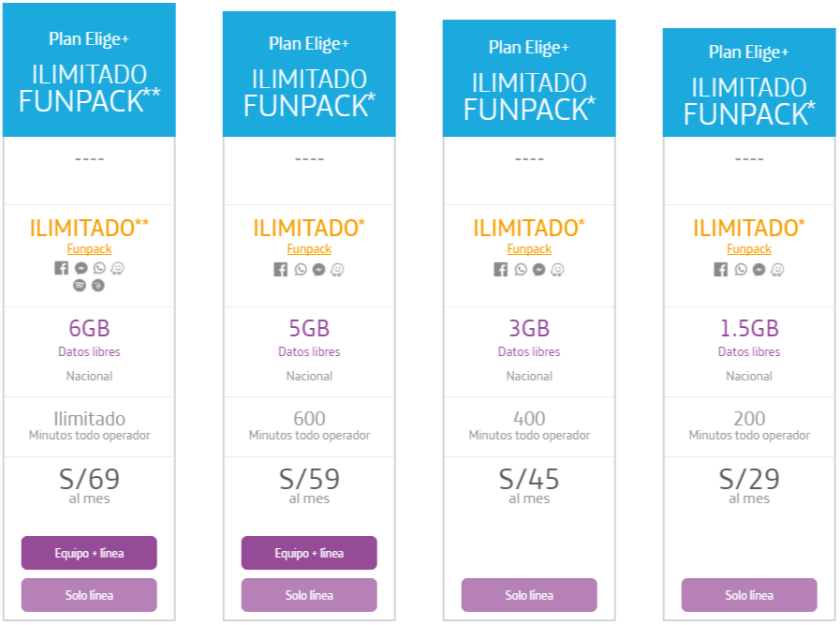Select Solo línea for the 5GB plan
The height and width of the screenshot is (625, 840).
309,595
